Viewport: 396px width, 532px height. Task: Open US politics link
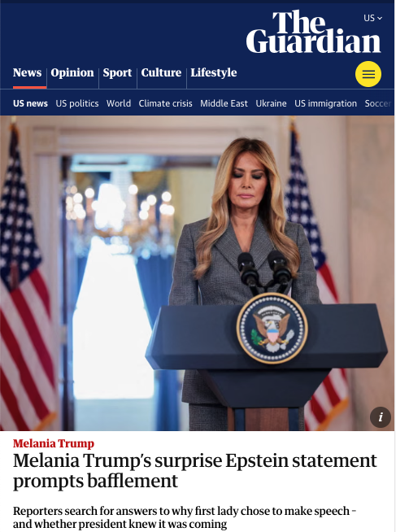point(77,103)
